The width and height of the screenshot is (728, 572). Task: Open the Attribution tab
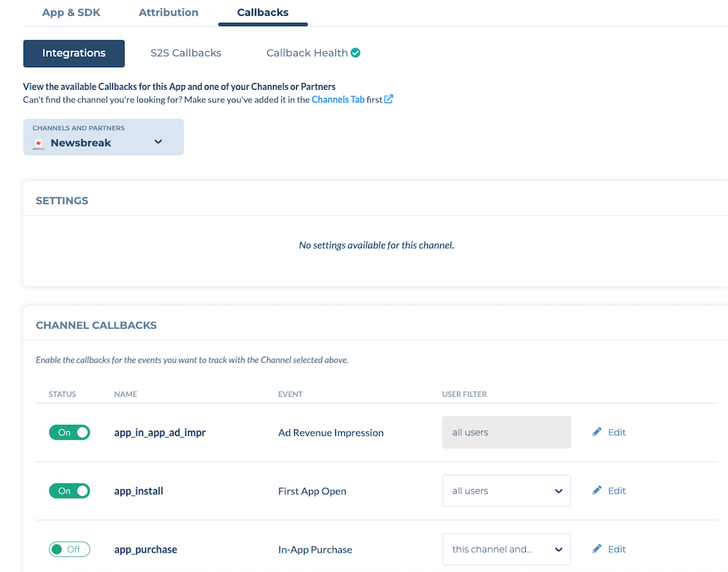[x=168, y=13]
